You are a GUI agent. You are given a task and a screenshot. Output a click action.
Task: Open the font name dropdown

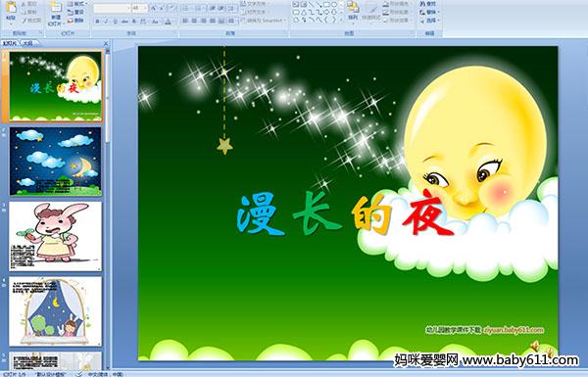click(x=128, y=8)
